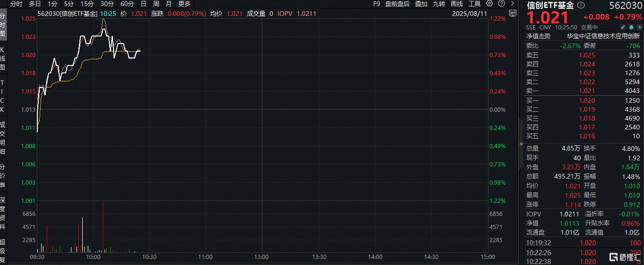Click 九转 indicator button
This screenshot has height=265, width=644.
(439, 4)
